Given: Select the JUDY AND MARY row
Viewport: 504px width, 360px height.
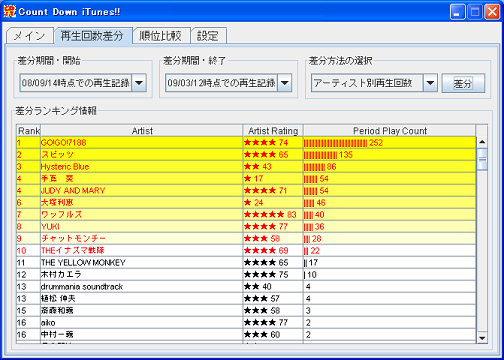Looking at the screenshot, I should pos(246,191).
